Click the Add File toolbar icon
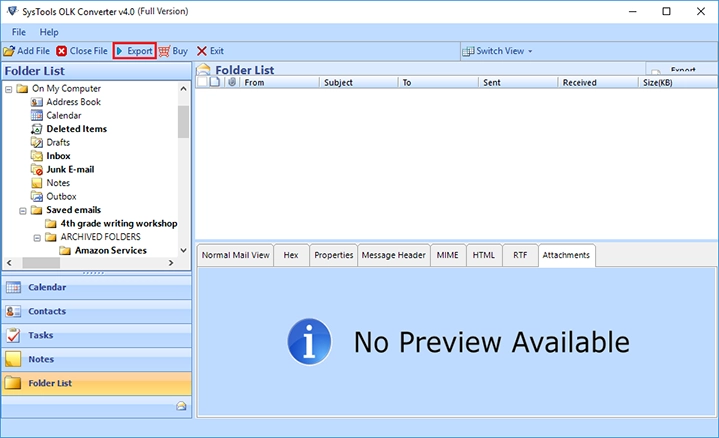This screenshot has height=438, width=719. pos(9,51)
